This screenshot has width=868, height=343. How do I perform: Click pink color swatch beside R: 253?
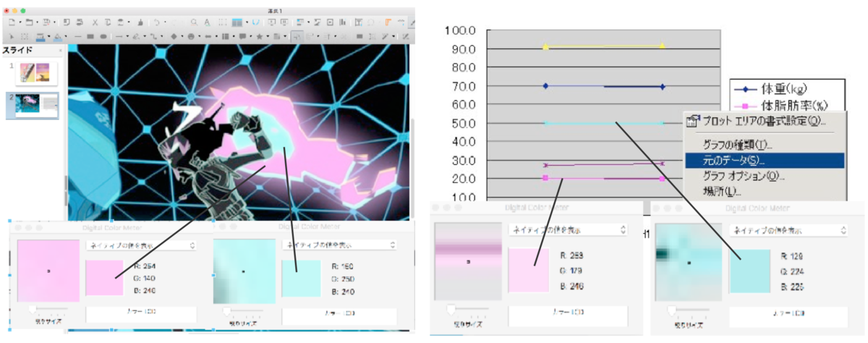pos(528,271)
